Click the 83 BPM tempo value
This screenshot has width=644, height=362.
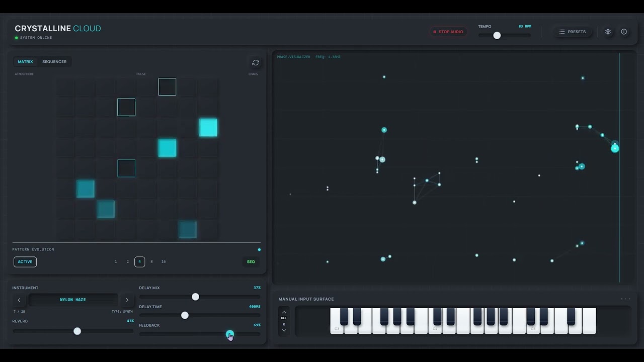[x=525, y=26]
